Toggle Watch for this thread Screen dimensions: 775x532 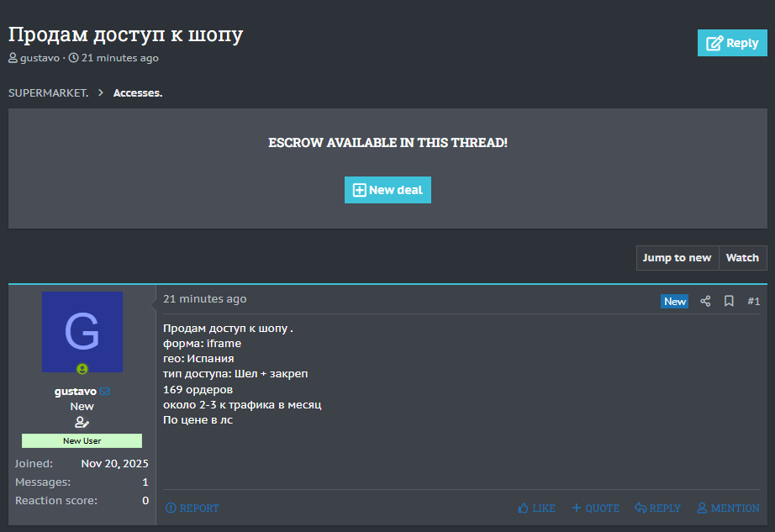click(x=742, y=258)
